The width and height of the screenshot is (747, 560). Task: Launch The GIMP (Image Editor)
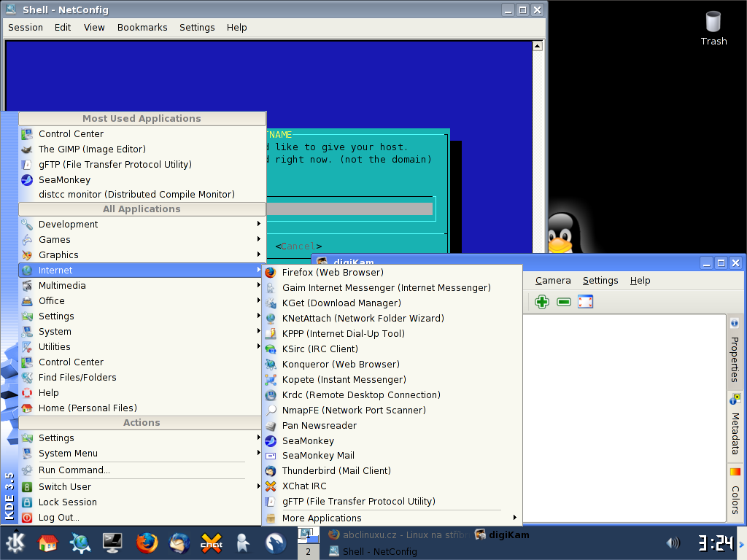click(142, 149)
